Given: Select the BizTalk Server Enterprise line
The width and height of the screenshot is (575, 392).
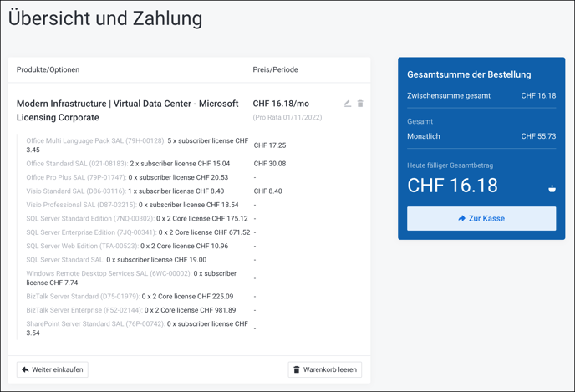Looking at the screenshot, I should pyautogui.click(x=131, y=310).
